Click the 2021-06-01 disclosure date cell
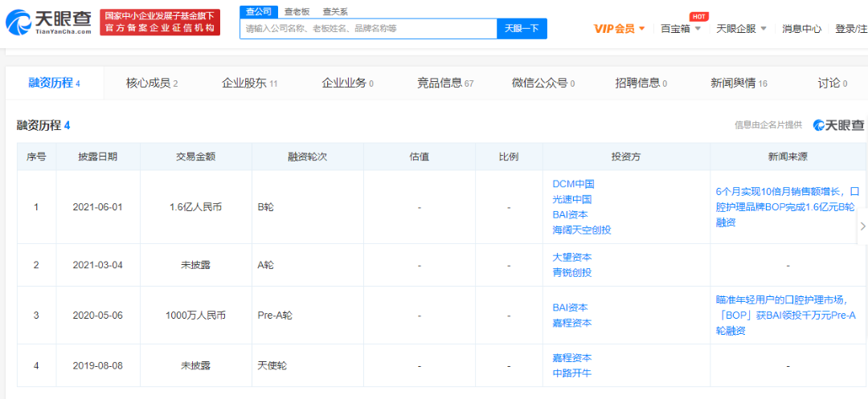The image size is (868, 399). coord(98,207)
